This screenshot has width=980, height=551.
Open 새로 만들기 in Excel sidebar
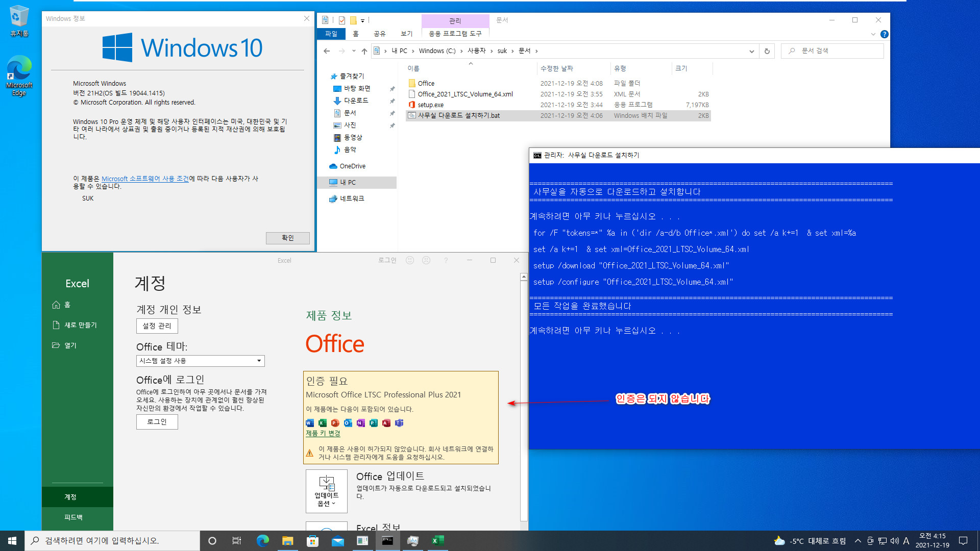pyautogui.click(x=78, y=325)
